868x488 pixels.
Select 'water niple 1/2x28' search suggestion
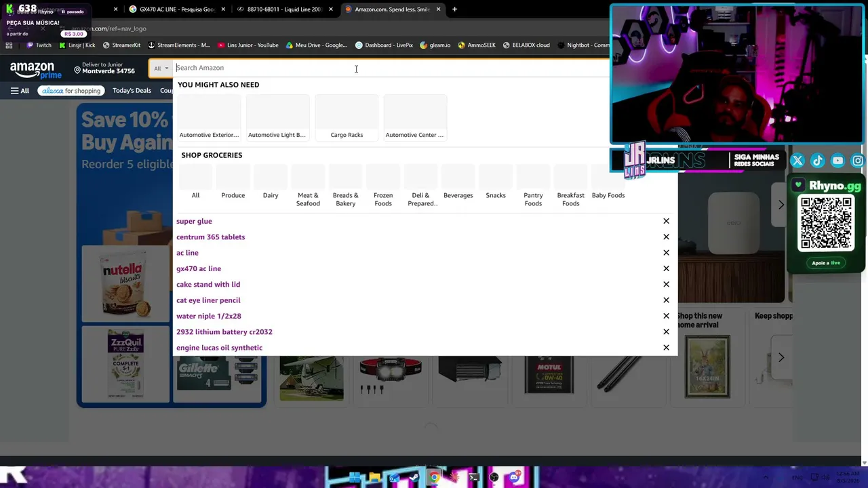pos(209,316)
